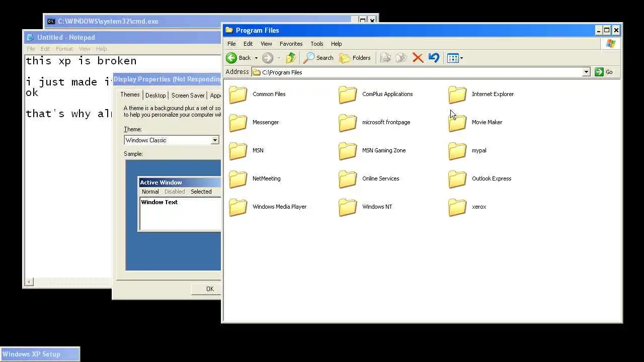Select the Movie Maker folder icon

coord(457,122)
